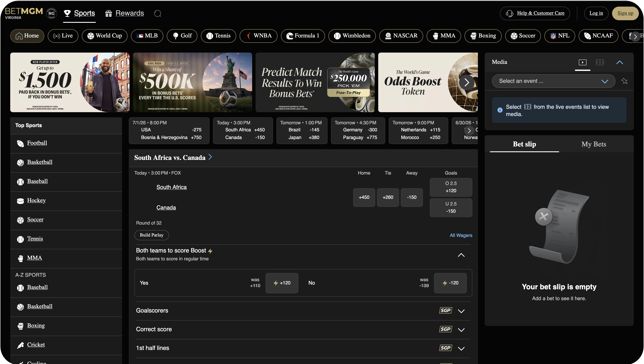Image resolution: width=644 pixels, height=364 pixels.
Task: Click the Build Parlay button
Action: (152, 235)
